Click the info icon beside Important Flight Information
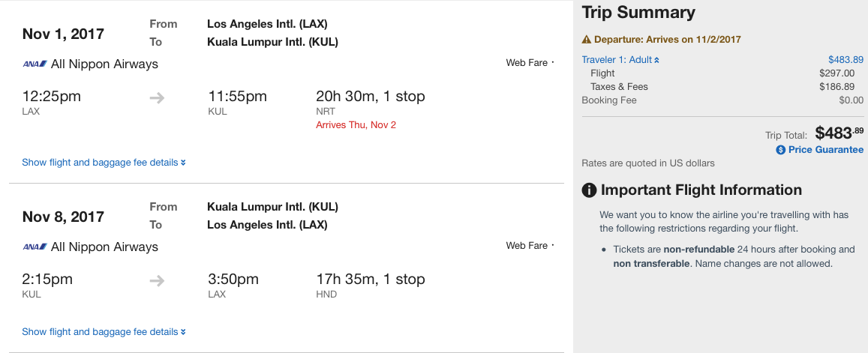868x353 pixels. click(x=590, y=190)
